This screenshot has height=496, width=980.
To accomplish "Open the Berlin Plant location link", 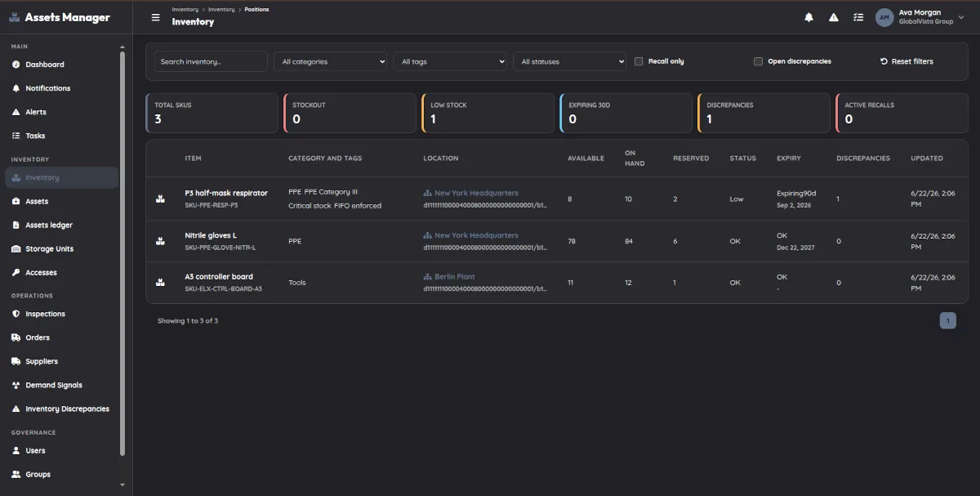I will coord(455,277).
